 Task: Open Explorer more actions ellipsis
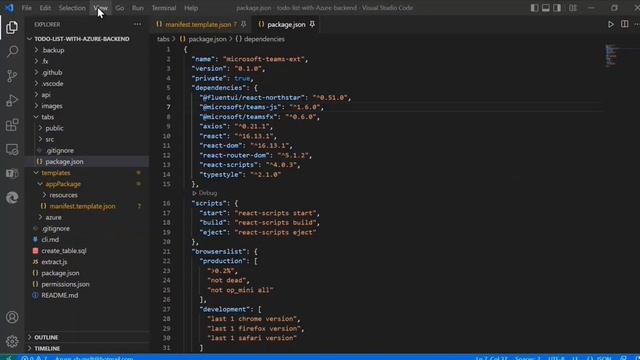[x=138, y=24]
